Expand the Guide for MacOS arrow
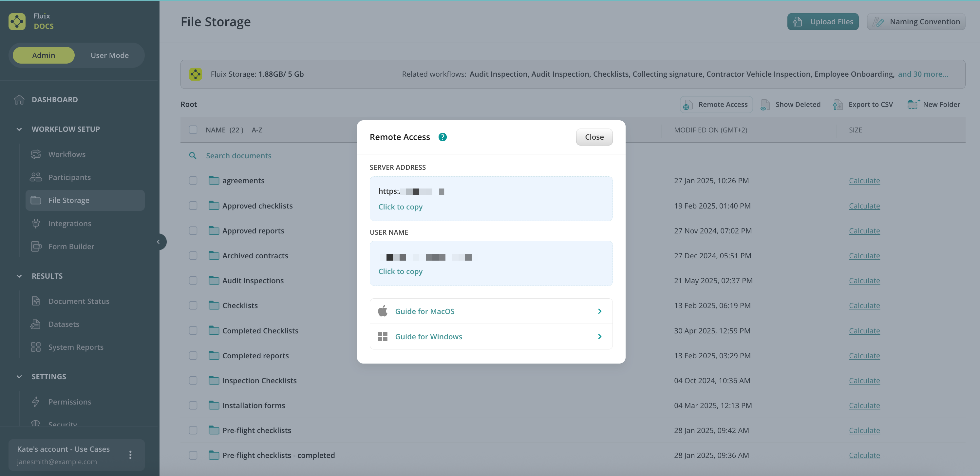This screenshot has width=980, height=476. tap(600, 311)
